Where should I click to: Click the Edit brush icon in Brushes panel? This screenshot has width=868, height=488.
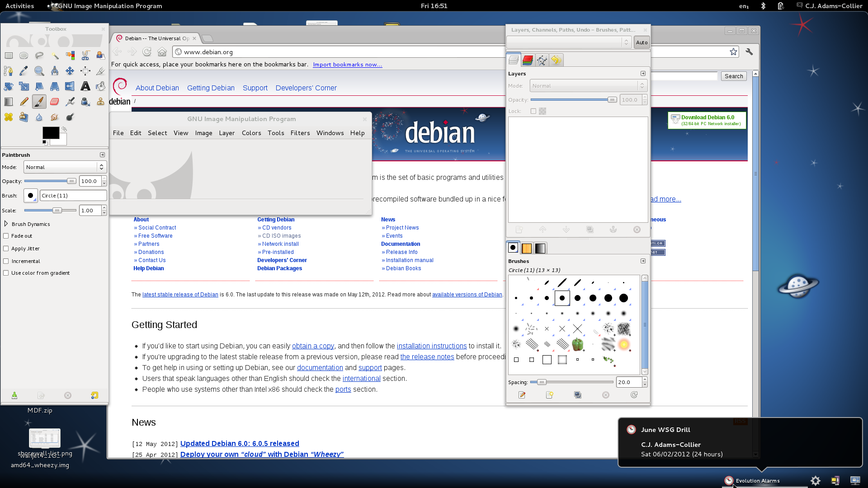tap(522, 395)
